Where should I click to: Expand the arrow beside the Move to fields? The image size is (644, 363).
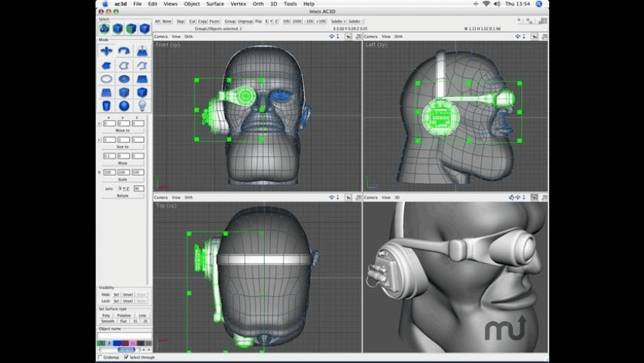click(x=99, y=123)
